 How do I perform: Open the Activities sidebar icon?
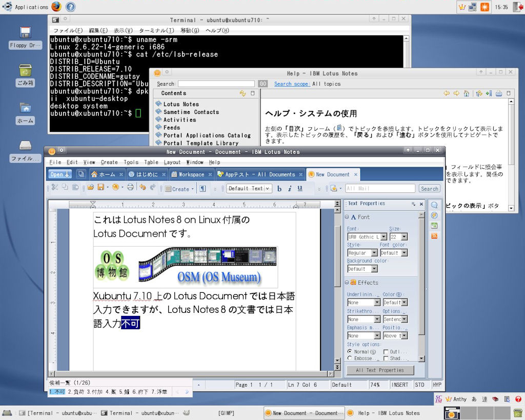(434, 215)
